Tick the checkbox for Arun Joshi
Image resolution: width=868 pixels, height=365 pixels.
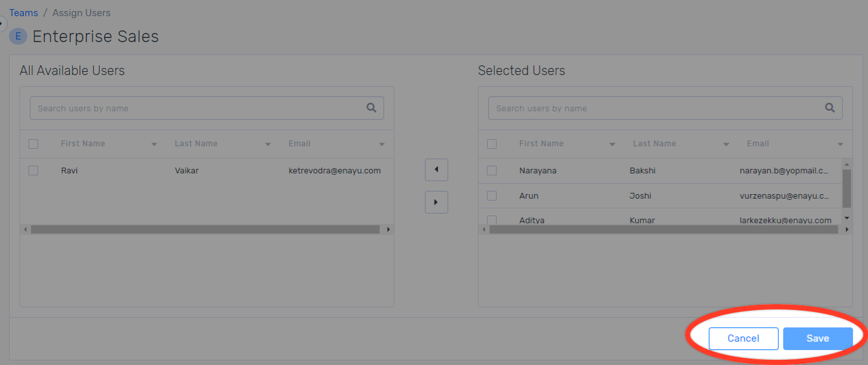pyautogui.click(x=492, y=195)
